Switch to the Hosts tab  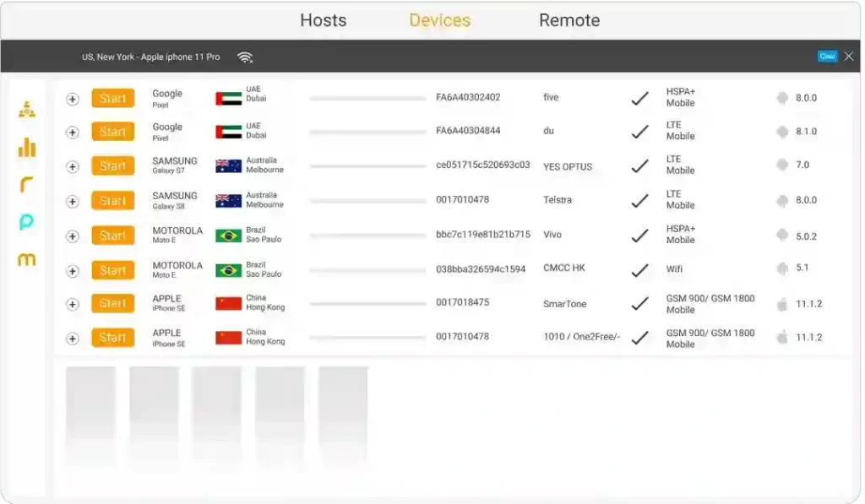coord(323,20)
